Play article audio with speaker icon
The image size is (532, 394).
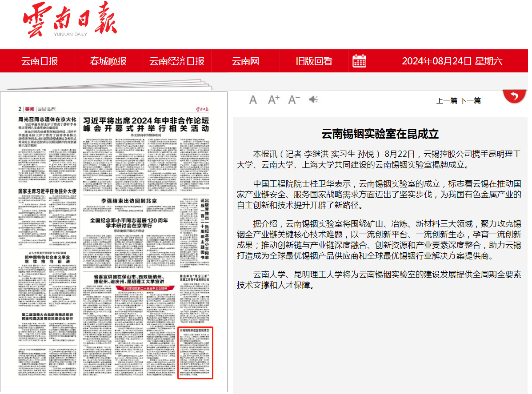click(x=314, y=99)
